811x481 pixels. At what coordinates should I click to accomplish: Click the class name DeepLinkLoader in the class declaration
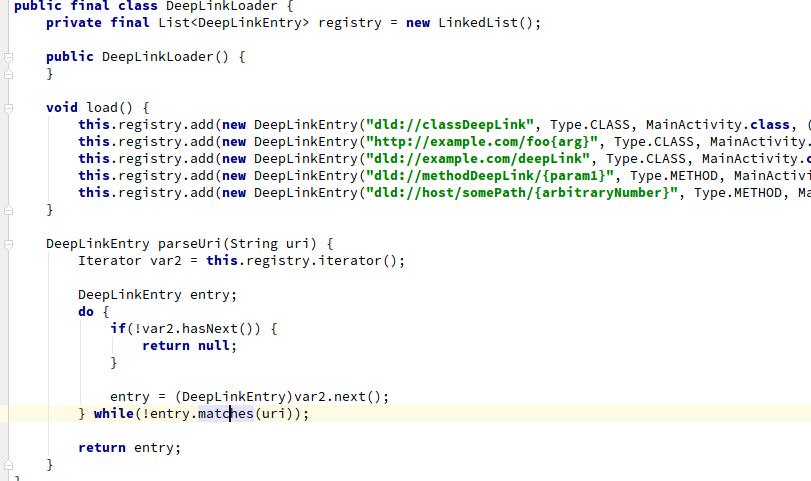222,6
